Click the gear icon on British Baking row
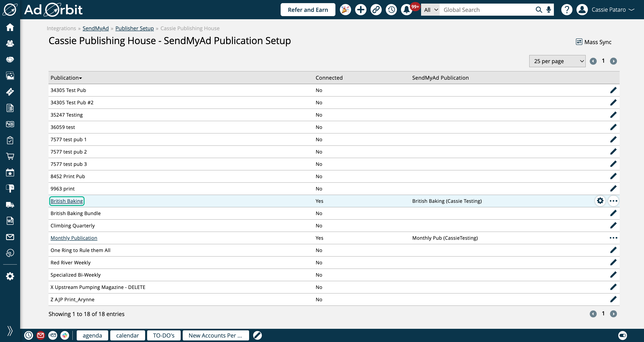The image size is (644, 342). coord(600,201)
